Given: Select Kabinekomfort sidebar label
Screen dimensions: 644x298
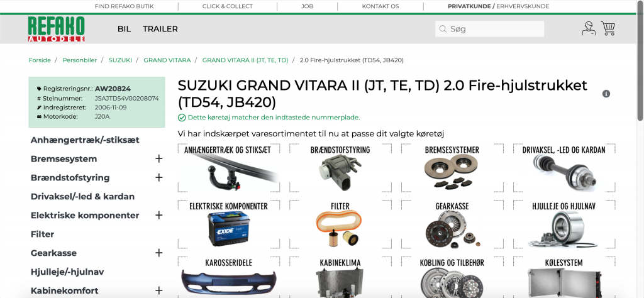Looking at the screenshot, I should click(x=65, y=291).
